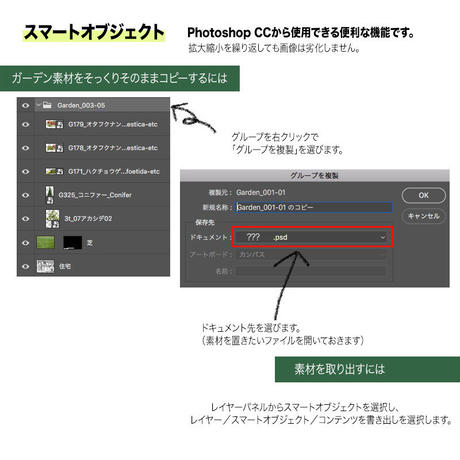Viewport: 460px width, 460px height.
Task: Hide the Garden_003-05 group with eye icon
Action: 26,106
